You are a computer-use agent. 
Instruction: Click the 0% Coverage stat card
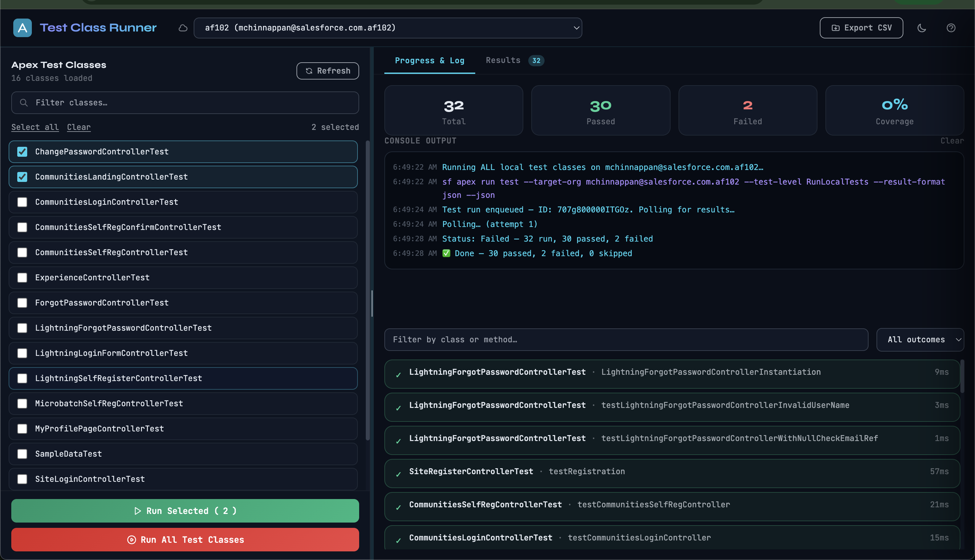(x=894, y=110)
